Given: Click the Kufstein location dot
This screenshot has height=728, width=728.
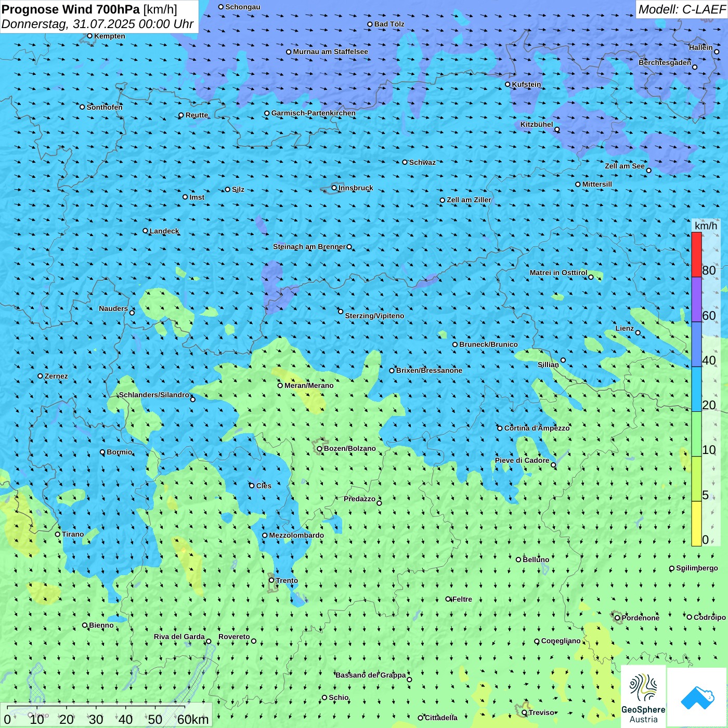Looking at the screenshot, I should 508,84.
